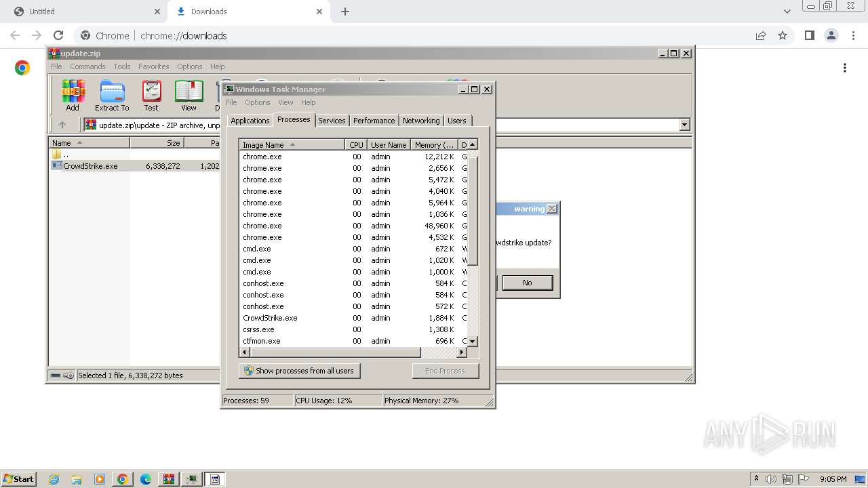Open Internet Explorer from the taskbar

[54, 479]
